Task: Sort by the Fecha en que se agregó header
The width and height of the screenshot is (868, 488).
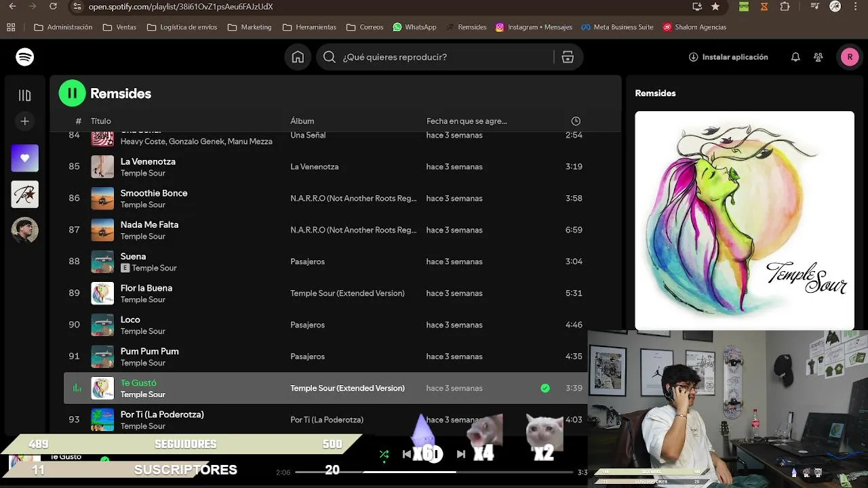Action: pyautogui.click(x=467, y=121)
